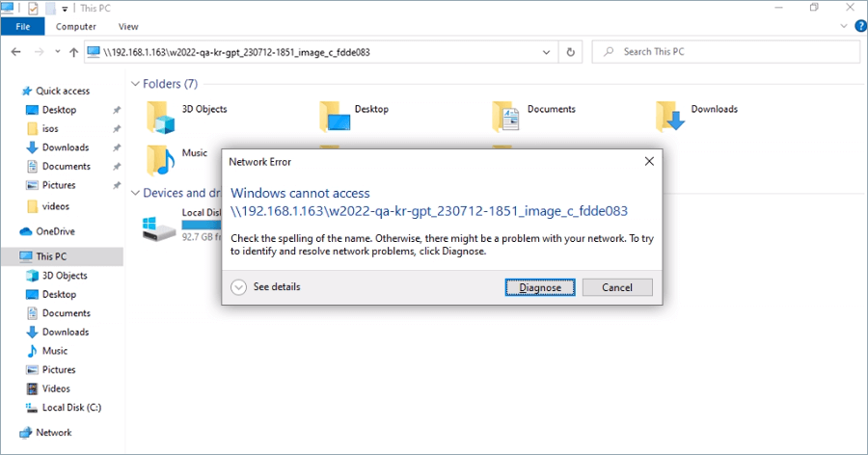
Task: Expand See details chevron in dialog
Action: [x=238, y=287]
